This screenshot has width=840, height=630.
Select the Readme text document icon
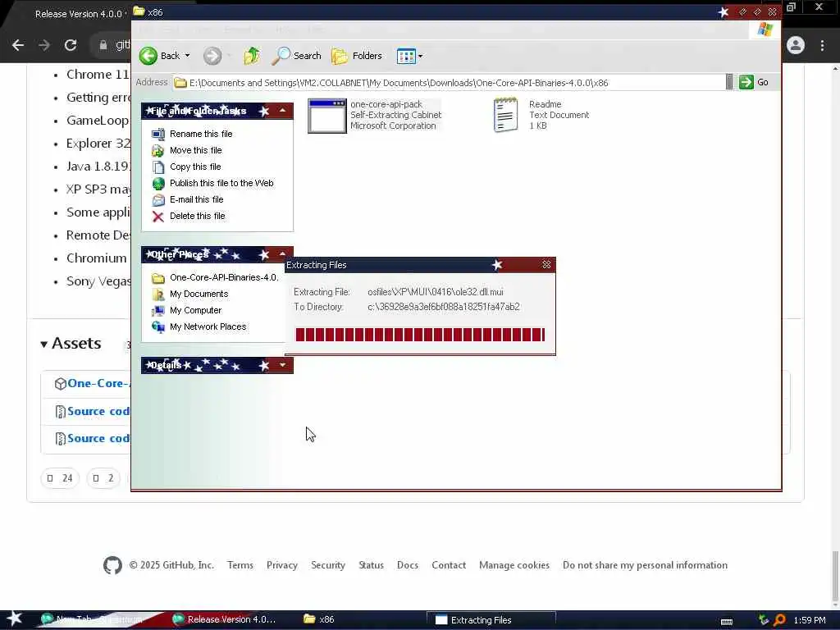(505, 115)
